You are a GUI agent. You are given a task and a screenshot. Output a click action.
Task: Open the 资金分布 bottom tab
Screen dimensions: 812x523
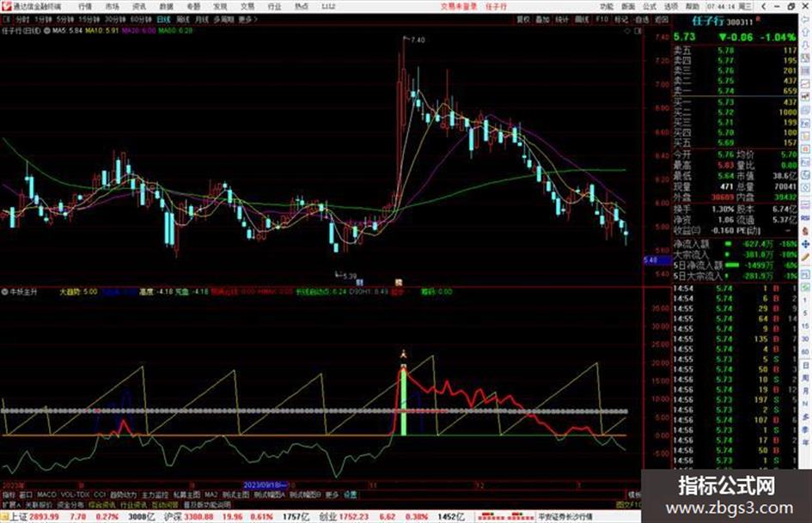pyautogui.click(x=70, y=505)
